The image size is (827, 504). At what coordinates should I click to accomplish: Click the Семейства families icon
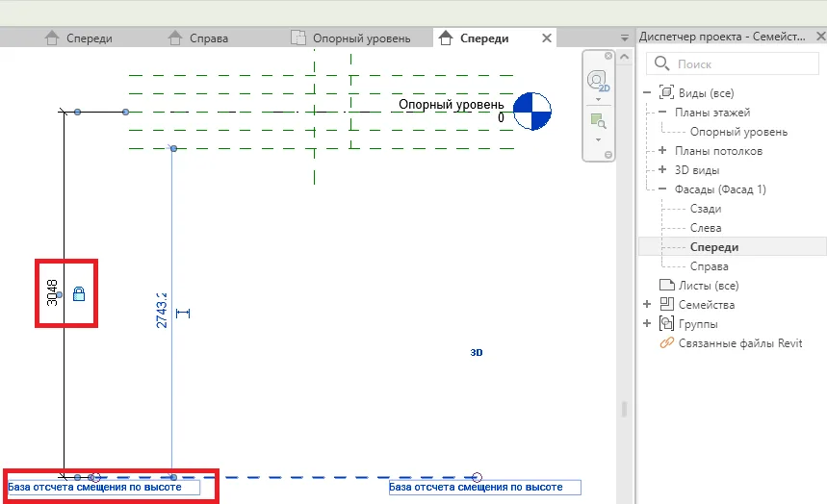tap(666, 305)
